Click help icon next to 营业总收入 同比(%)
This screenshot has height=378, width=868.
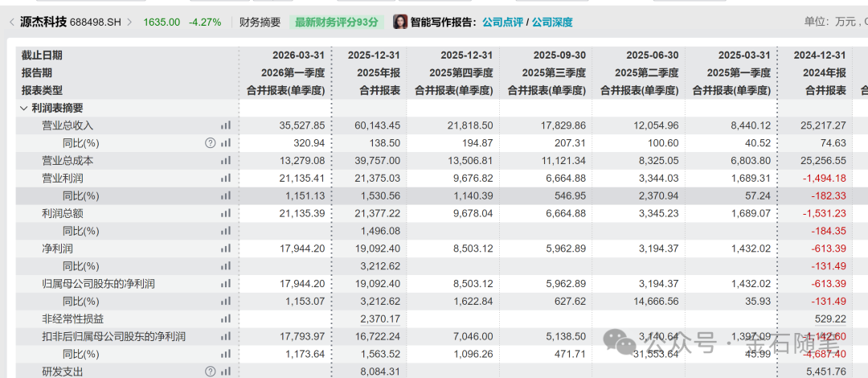[210, 143]
